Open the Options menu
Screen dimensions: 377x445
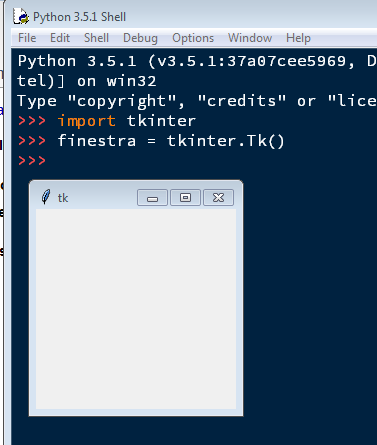pos(193,38)
